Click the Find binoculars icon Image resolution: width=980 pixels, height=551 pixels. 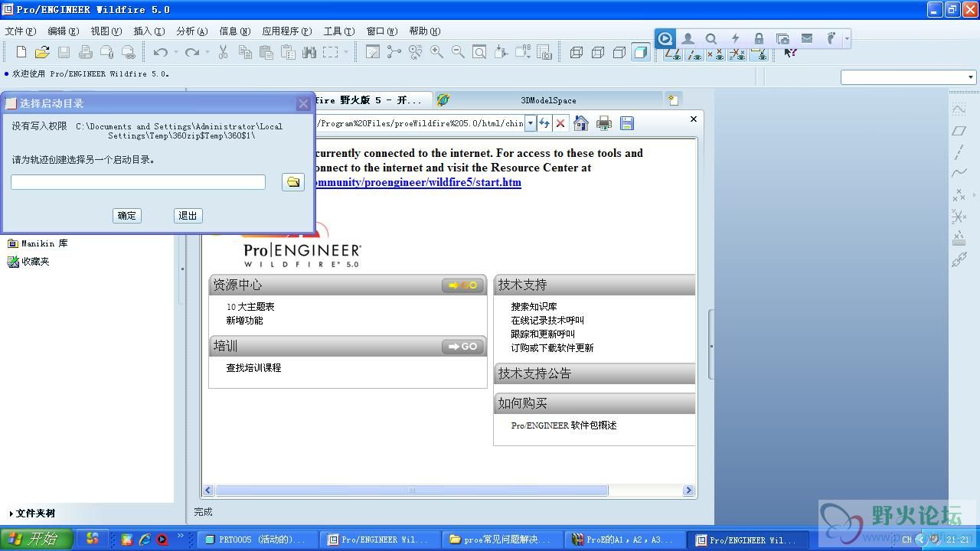(x=309, y=52)
